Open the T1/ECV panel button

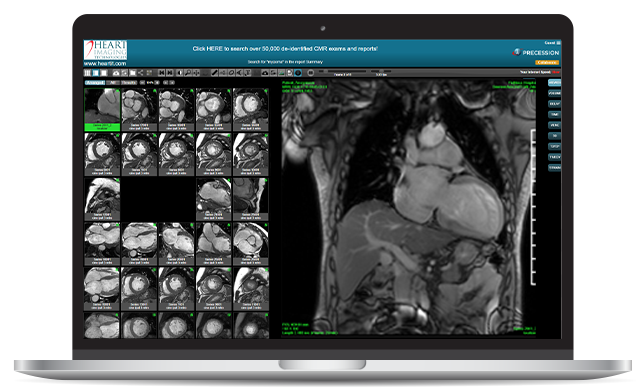[554, 157]
